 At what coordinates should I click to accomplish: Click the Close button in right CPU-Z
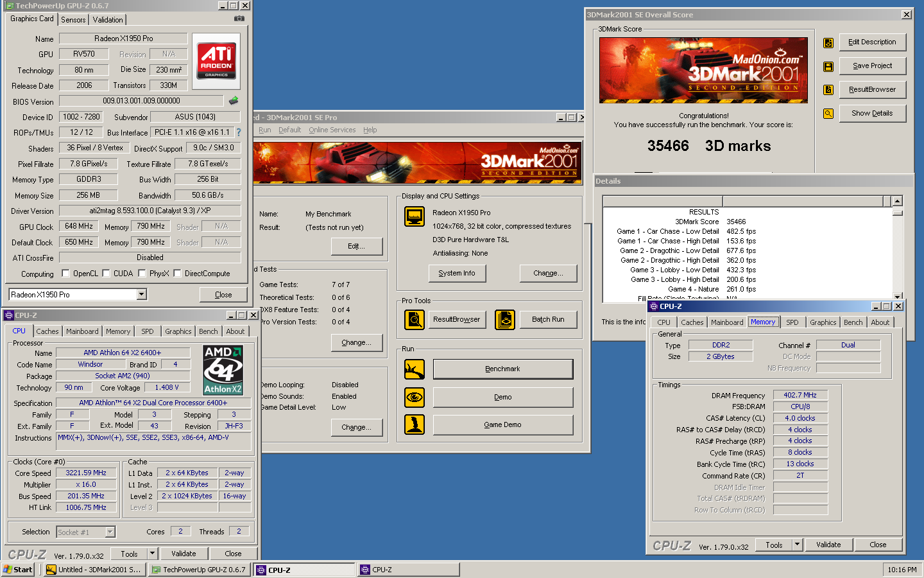coord(878,545)
